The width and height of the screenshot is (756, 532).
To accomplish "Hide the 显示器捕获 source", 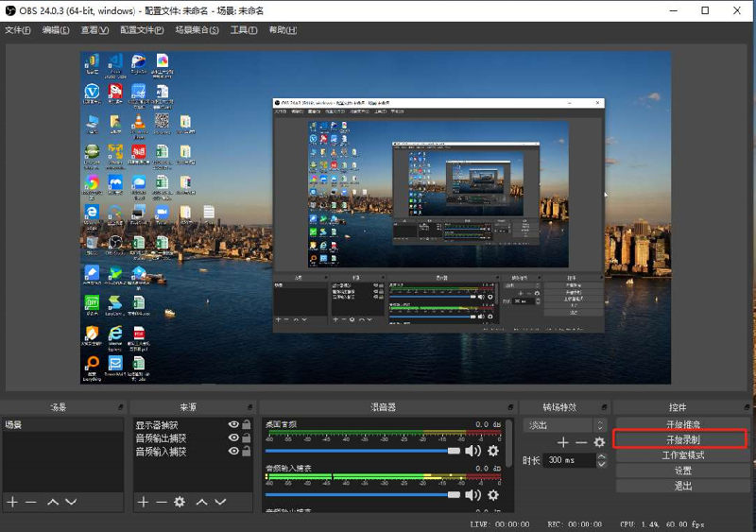I will (x=233, y=425).
